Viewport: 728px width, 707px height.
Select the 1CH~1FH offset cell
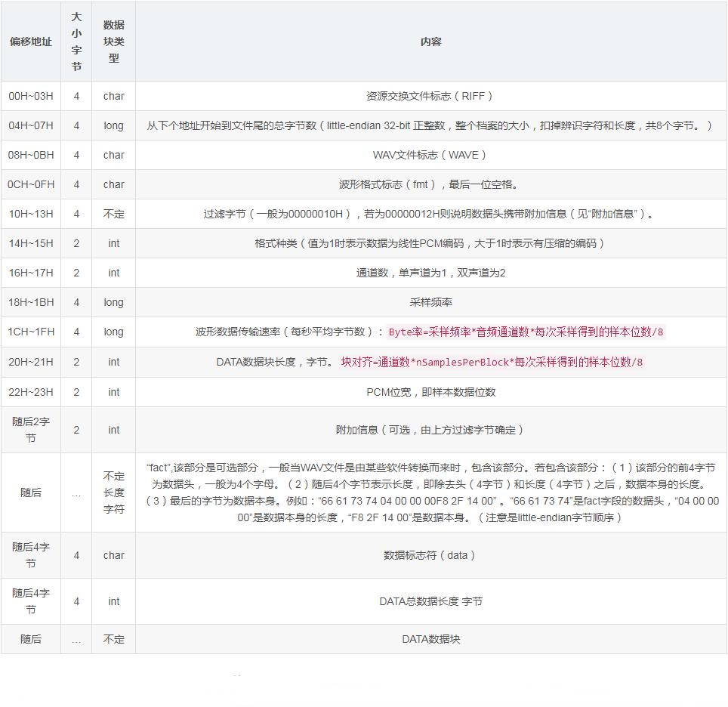coord(30,332)
